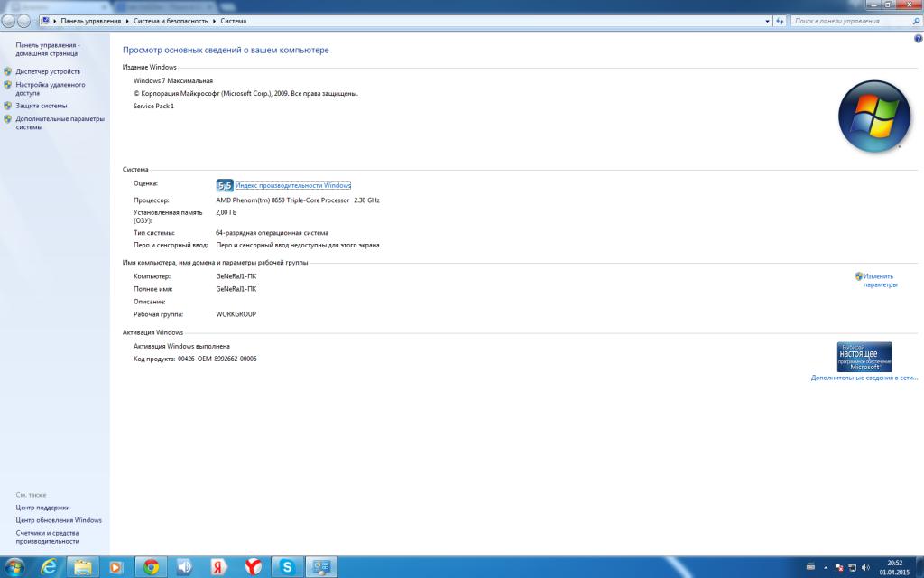Launch Internet Explorer from taskbar

(x=49, y=567)
